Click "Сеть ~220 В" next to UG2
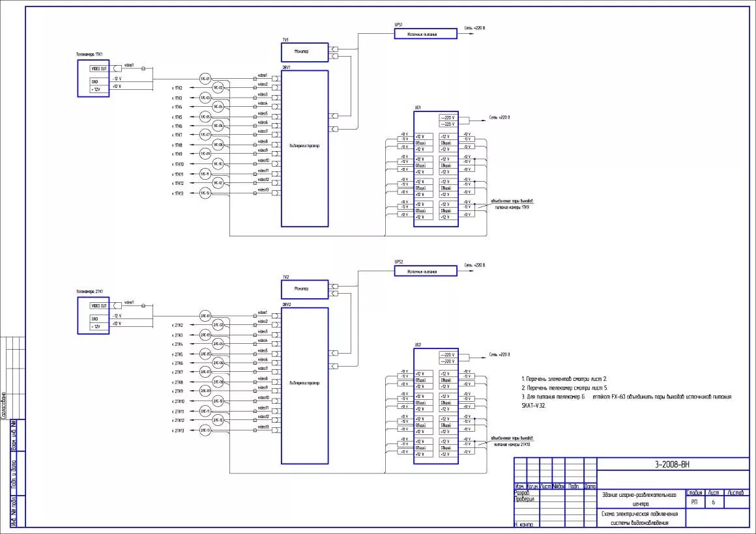756x534 pixels. click(499, 354)
